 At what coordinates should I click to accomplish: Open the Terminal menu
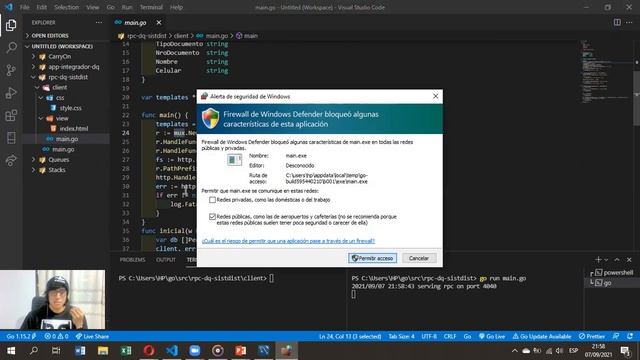pos(151,7)
